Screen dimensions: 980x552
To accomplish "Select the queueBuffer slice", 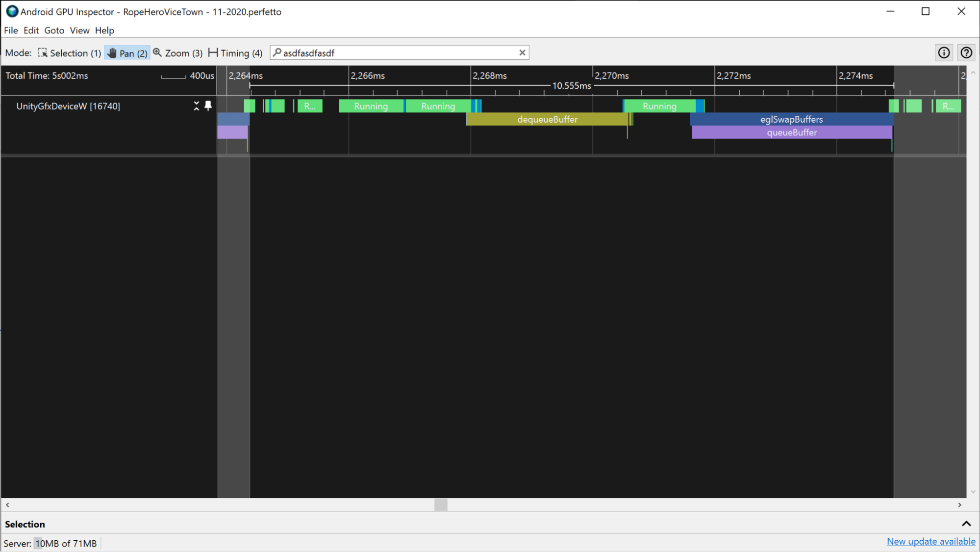I will click(791, 132).
